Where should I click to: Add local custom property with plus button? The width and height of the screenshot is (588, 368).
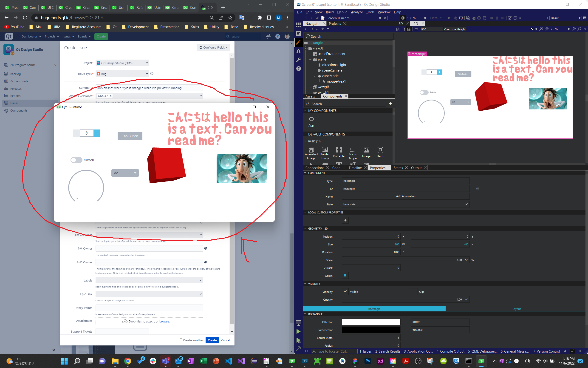345,220
